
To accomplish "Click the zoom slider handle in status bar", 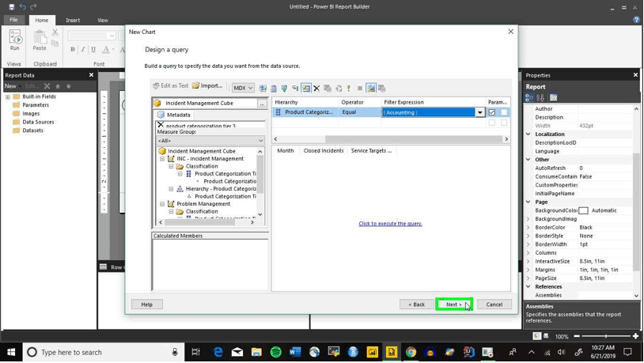I will tap(606, 336).
